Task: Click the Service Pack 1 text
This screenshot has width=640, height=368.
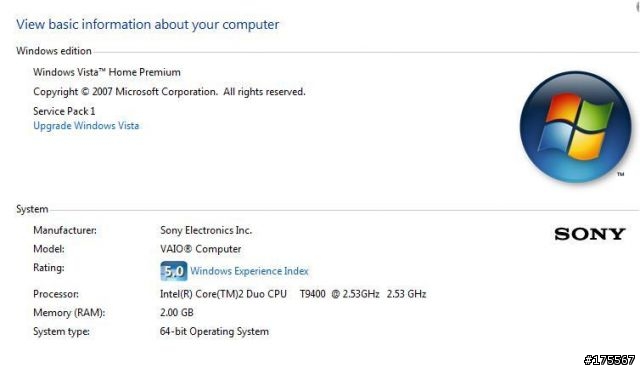Action: click(x=64, y=111)
